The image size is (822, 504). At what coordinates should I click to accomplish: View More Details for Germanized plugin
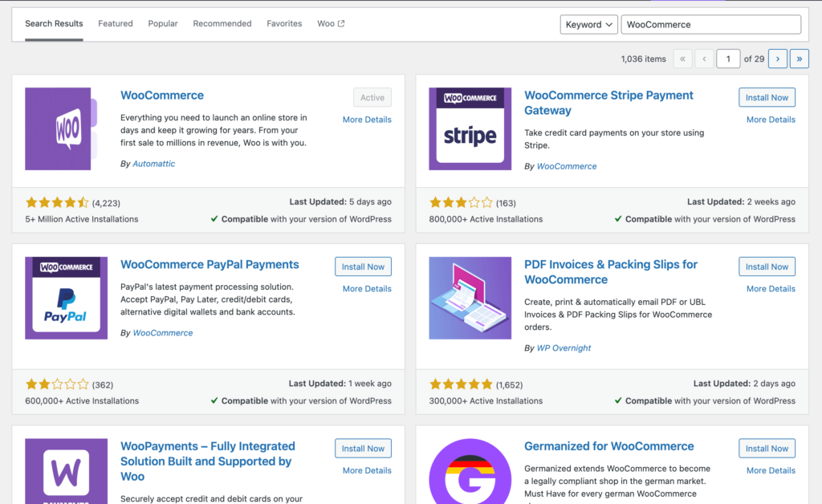(x=771, y=470)
